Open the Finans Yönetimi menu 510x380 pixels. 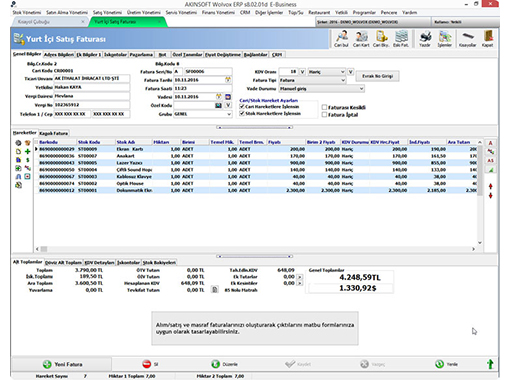click(218, 12)
